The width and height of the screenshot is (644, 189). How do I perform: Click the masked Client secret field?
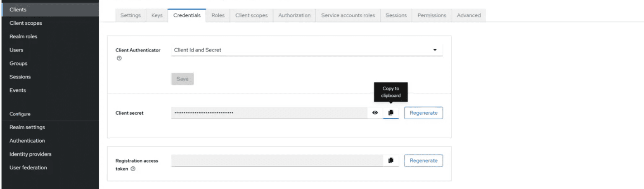269,113
